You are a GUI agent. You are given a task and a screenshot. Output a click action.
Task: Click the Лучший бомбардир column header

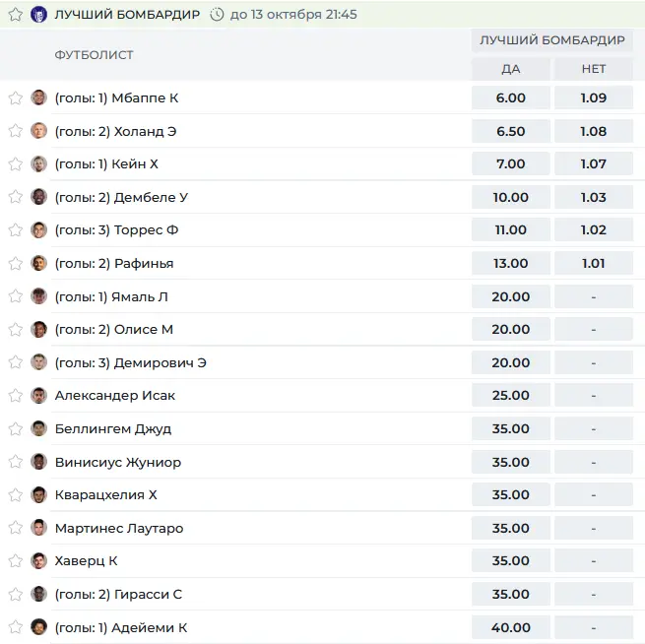tap(552, 40)
